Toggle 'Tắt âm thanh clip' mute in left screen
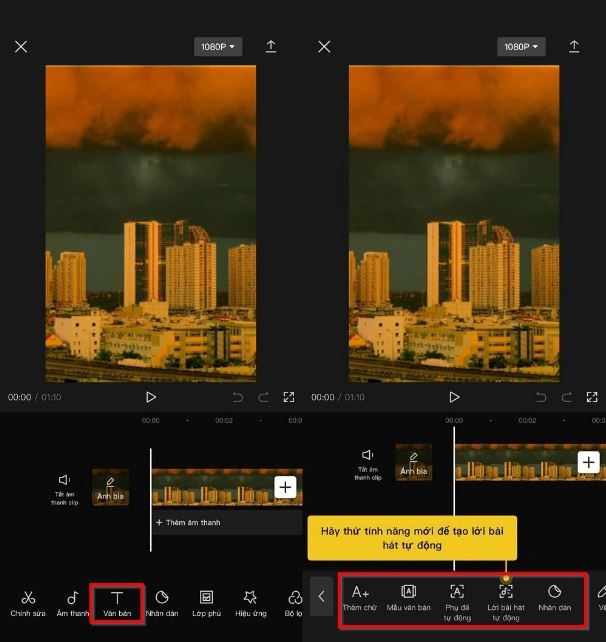 pyautogui.click(x=64, y=489)
